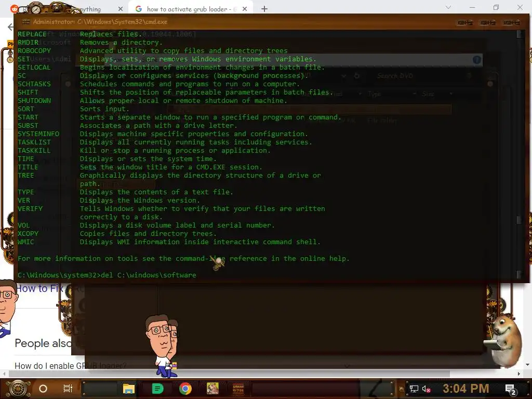
Task: Click the 'People also' heading in Chrome
Action: [x=43, y=343]
